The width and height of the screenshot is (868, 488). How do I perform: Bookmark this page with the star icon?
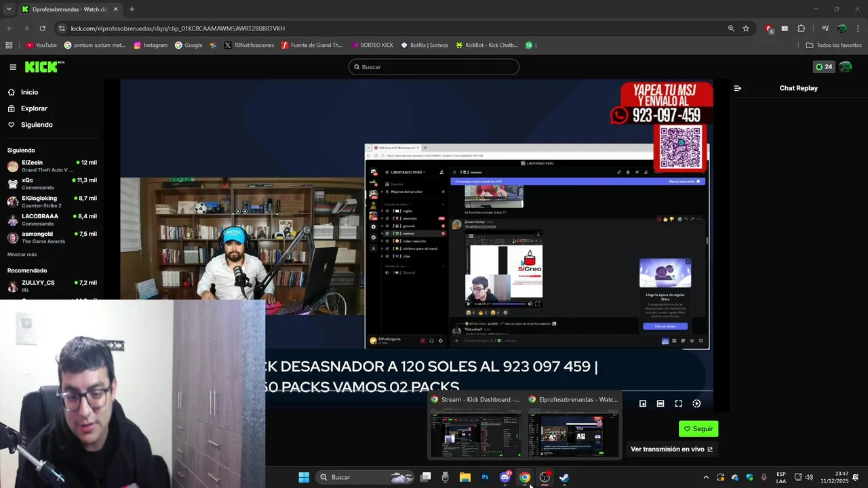(x=746, y=28)
